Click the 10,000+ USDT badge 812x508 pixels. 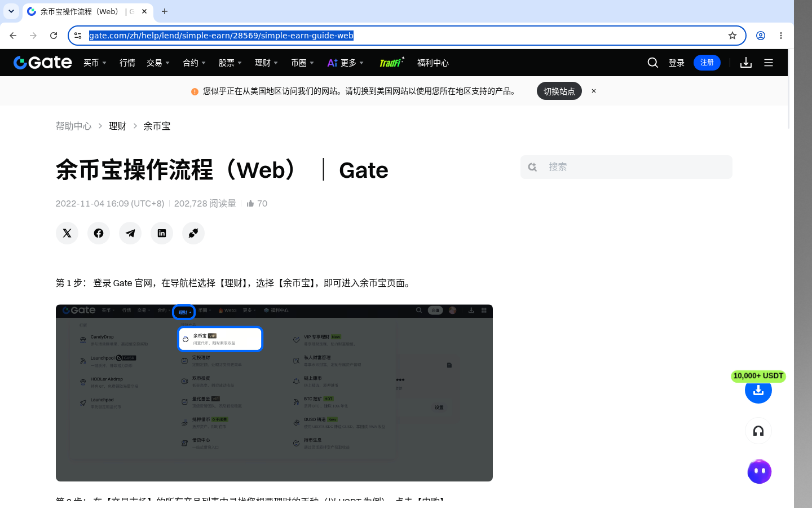point(758,376)
